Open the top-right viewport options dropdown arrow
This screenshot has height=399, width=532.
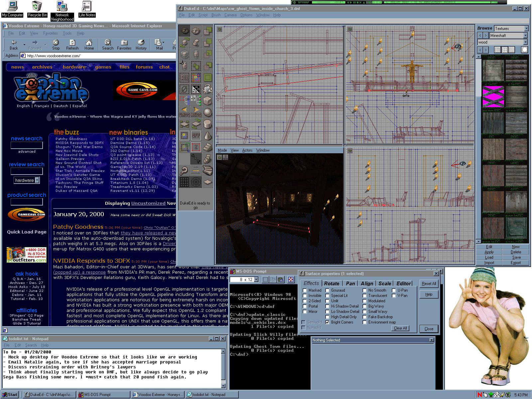pyautogui.click(x=350, y=30)
